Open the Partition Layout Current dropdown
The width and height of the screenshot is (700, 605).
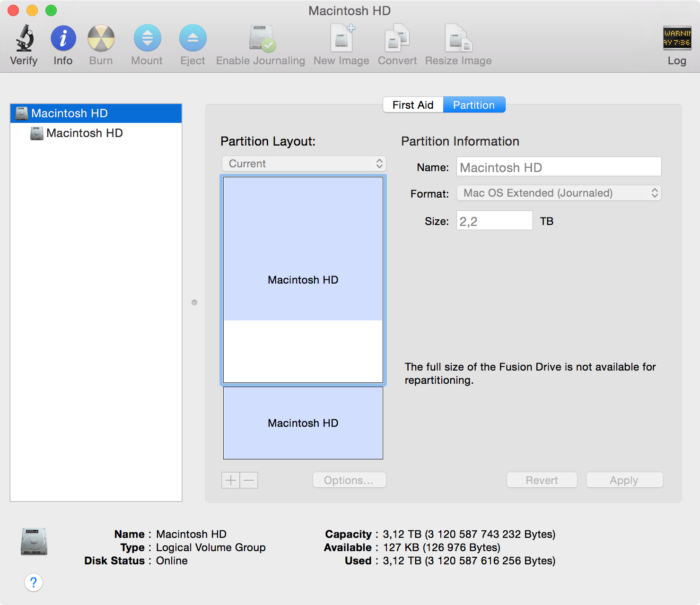[304, 164]
